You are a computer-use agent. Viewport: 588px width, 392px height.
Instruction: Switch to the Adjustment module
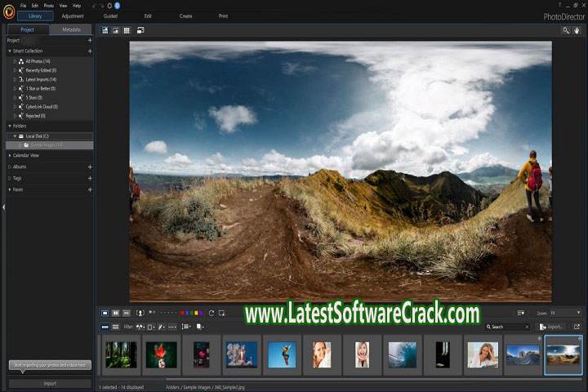coord(73,16)
